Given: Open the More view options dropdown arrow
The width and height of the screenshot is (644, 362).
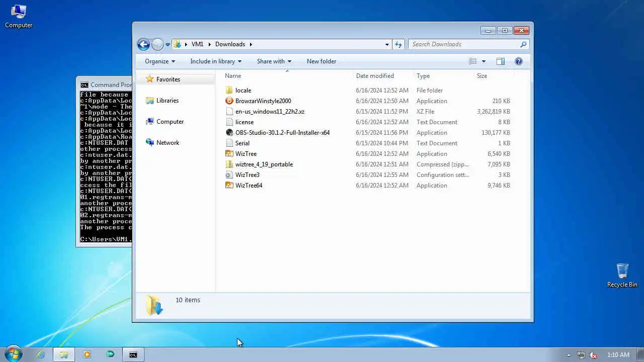Looking at the screenshot, I should [484, 61].
